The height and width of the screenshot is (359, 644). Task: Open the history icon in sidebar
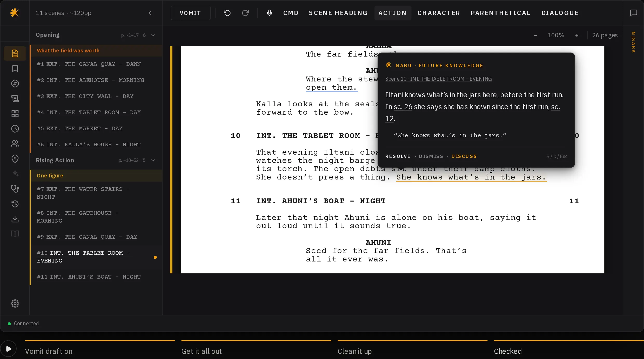click(15, 204)
